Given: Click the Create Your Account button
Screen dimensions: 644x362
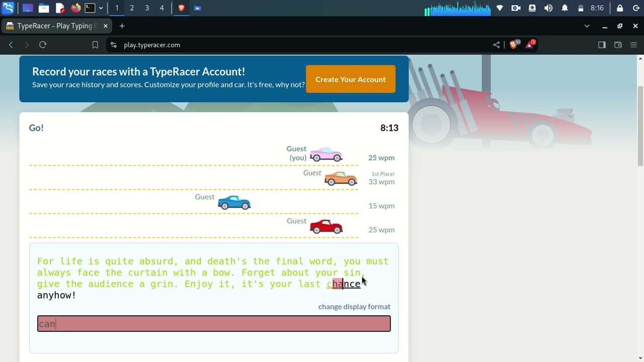Looking at the screenshot, I should [351, 79].
